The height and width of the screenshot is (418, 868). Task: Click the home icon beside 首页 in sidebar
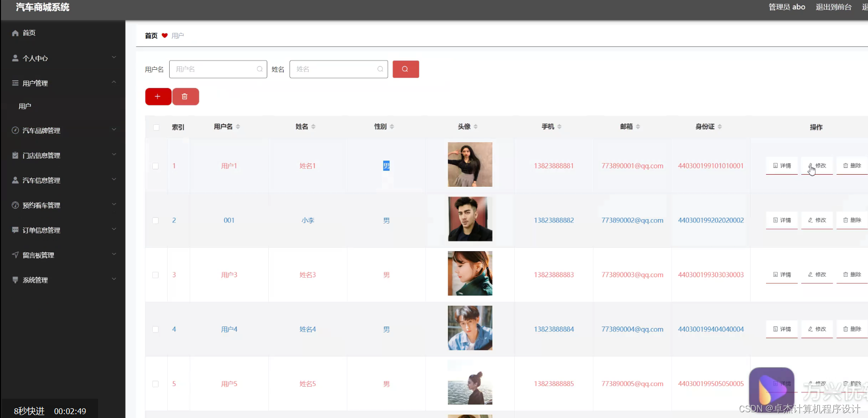[x=15, y=33]
